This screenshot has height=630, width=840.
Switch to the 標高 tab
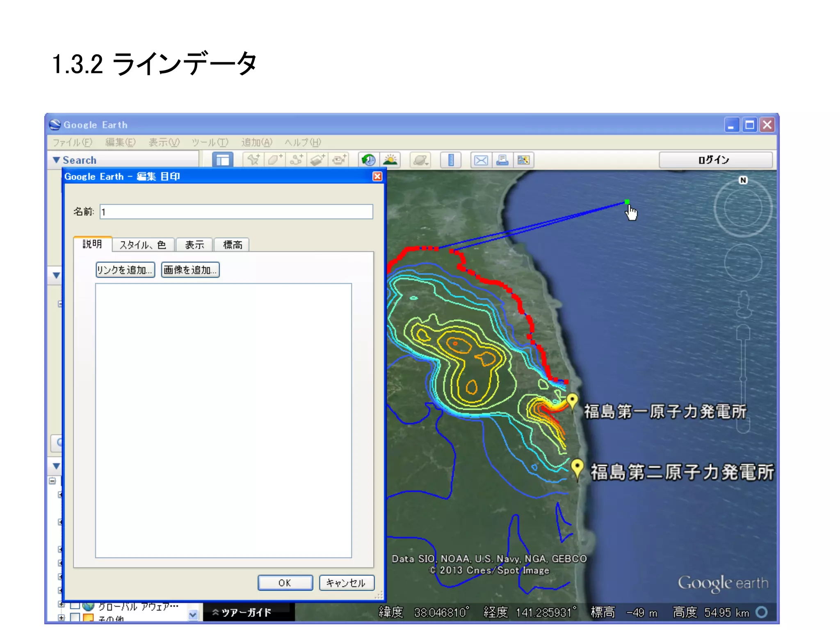coord(232,245)
